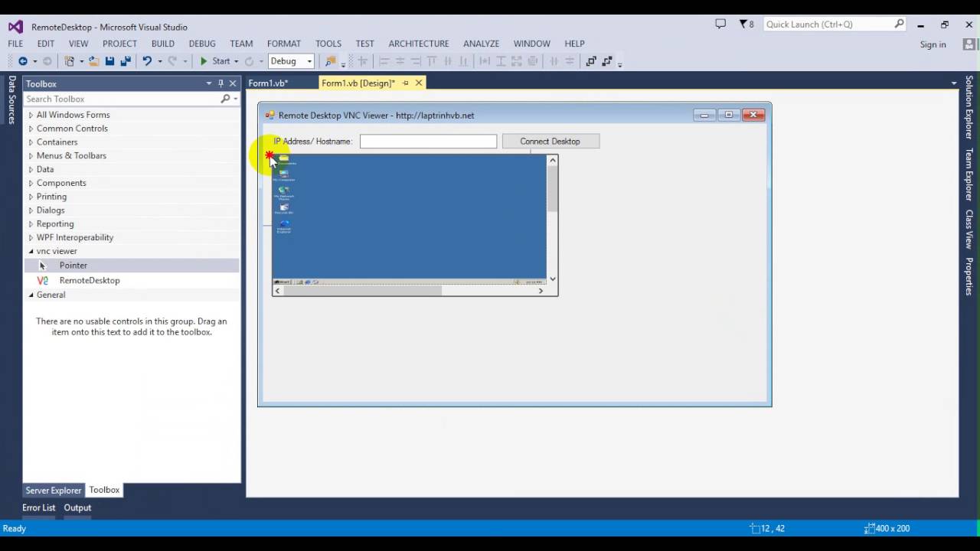
Task: Click the IP Address/ Hostname text box
Action: coord(428,142)
